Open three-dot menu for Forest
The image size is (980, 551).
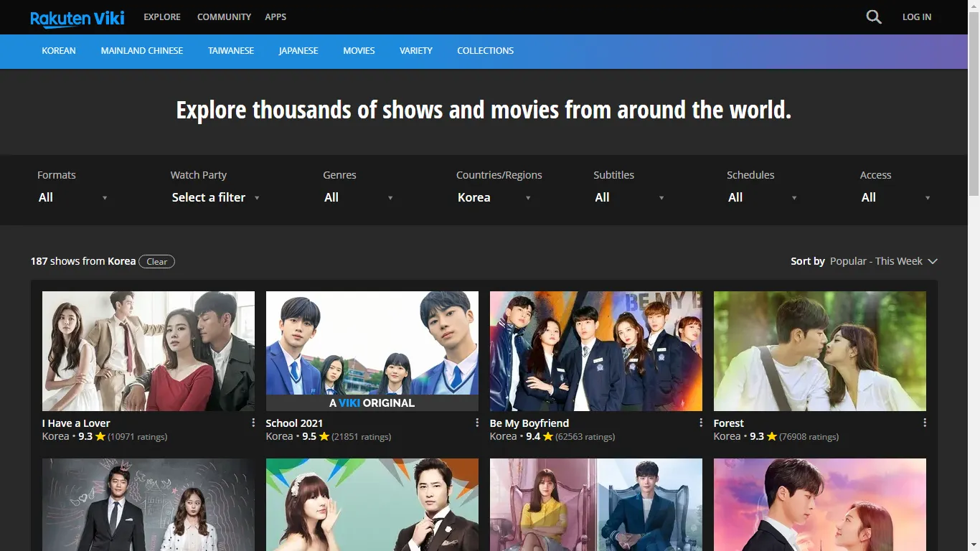(x=925, y=423)
